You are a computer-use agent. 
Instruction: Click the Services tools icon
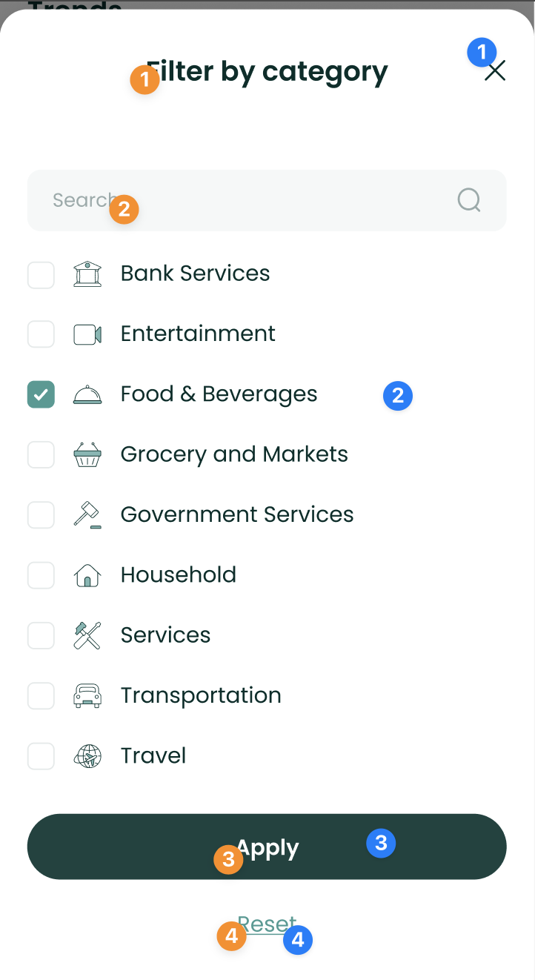click(87, 636)
